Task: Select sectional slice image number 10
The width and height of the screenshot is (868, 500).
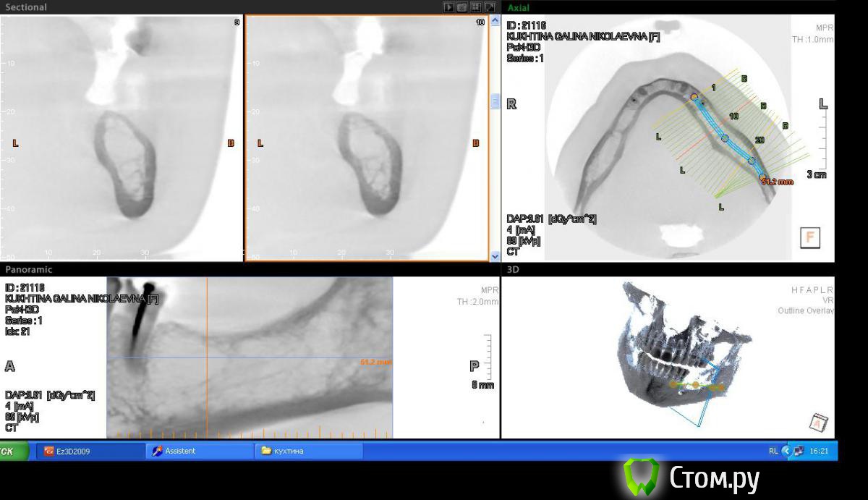Action: 367,137
